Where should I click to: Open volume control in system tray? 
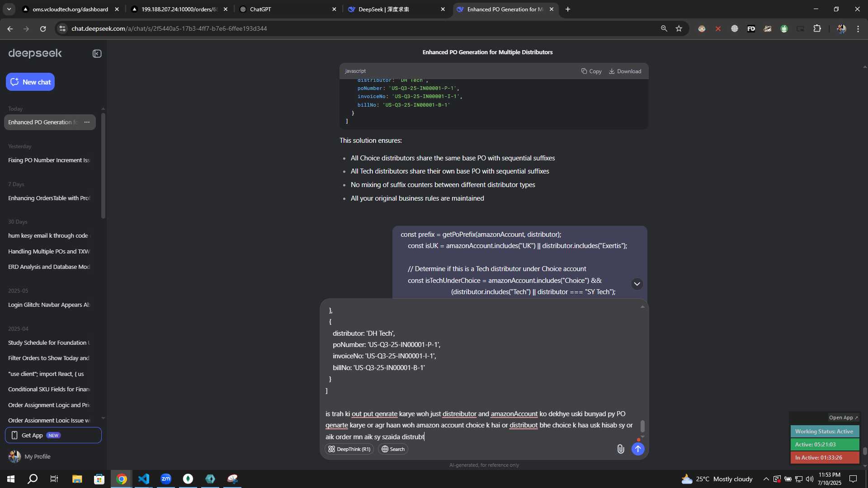pos(809,479)
